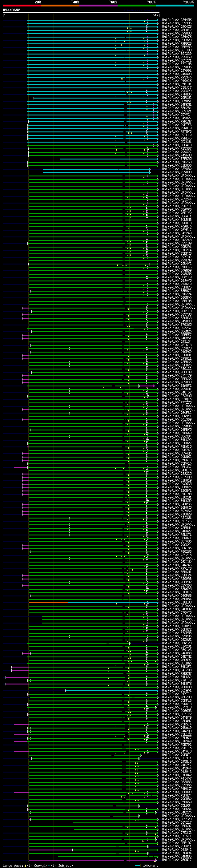Click the =100char. scale legend
This screenshot has height=868, width=197.
(x=146, y=866)
